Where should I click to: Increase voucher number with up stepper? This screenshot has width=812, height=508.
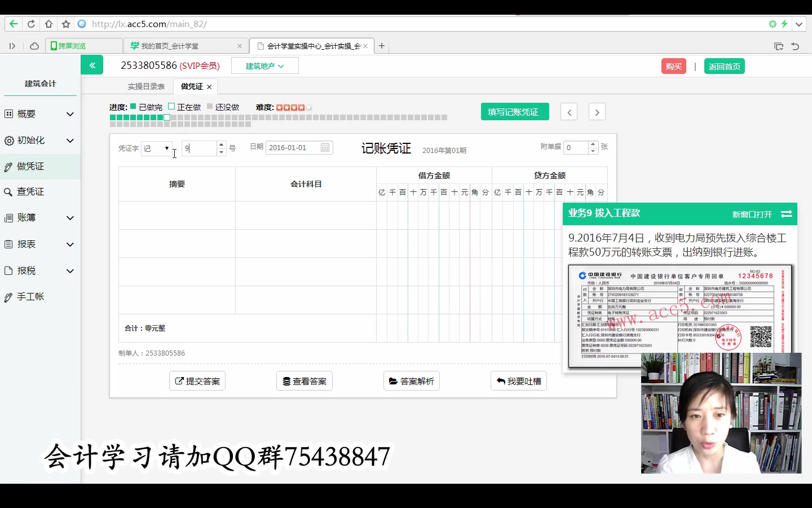pyautogui.click(x=222, y=144)
